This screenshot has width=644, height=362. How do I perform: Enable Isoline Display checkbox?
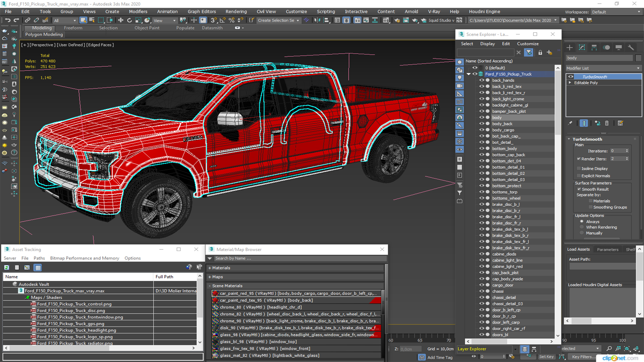(579, 169)
